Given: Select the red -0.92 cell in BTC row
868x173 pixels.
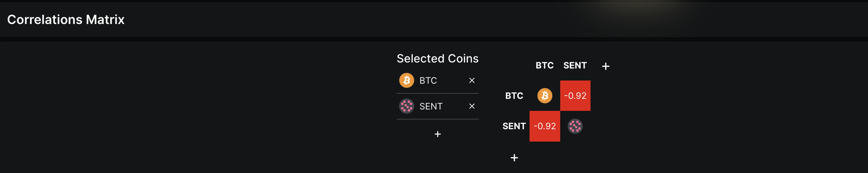Looking at the screenshot, I should tap(575, 96).
